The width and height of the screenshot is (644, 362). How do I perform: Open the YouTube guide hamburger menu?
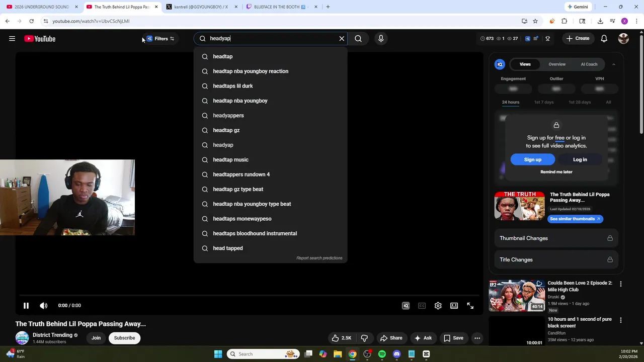pyautogui.click(x=12, y=39)
